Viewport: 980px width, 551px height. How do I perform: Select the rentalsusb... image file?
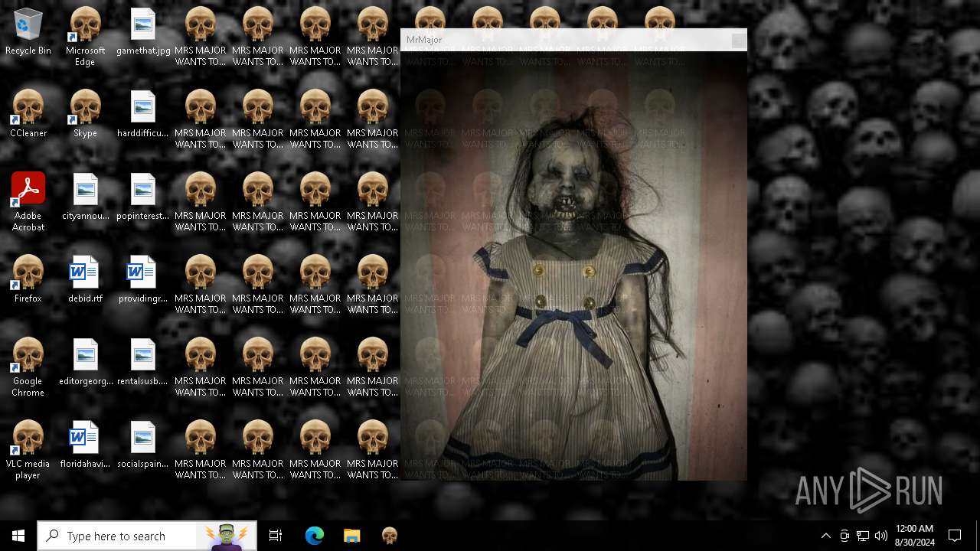(143, 363)
